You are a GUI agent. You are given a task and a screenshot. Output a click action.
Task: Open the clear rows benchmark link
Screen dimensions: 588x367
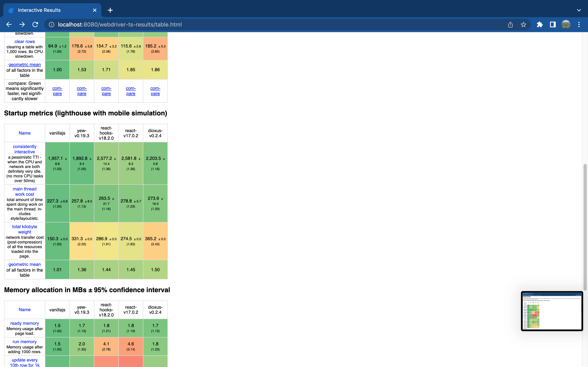24,42
